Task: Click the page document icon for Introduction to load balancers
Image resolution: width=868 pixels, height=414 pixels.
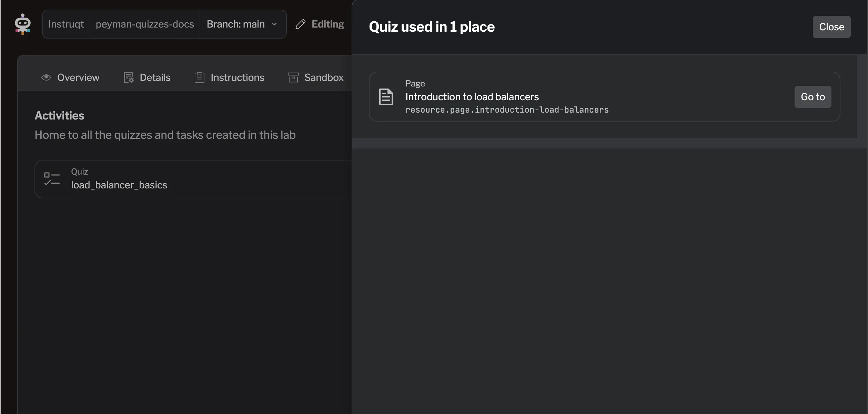Action: pos(386,96)
